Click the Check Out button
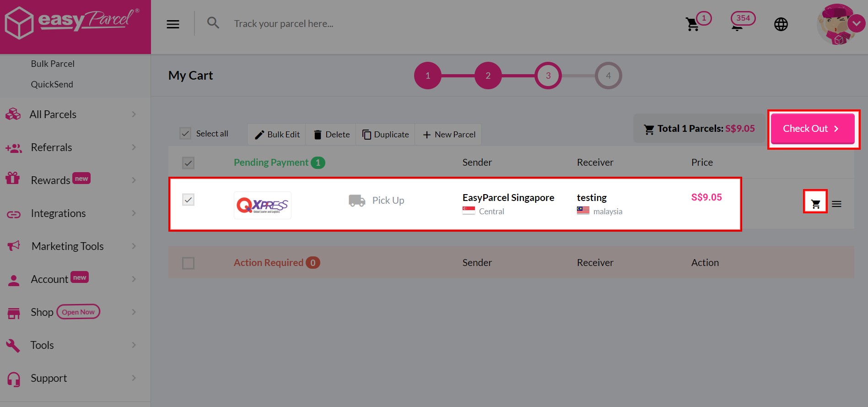This screenshot has width=868, height=407. click(x=812, y=129)
